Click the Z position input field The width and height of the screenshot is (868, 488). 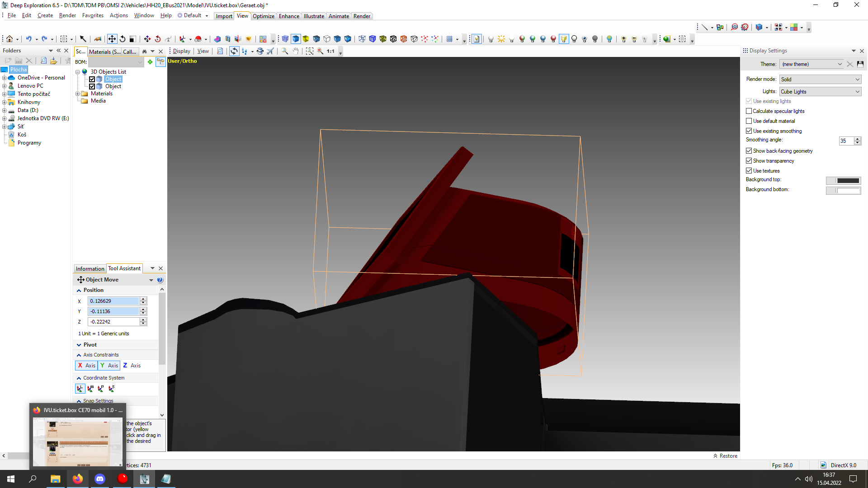[x=113, y=322]
